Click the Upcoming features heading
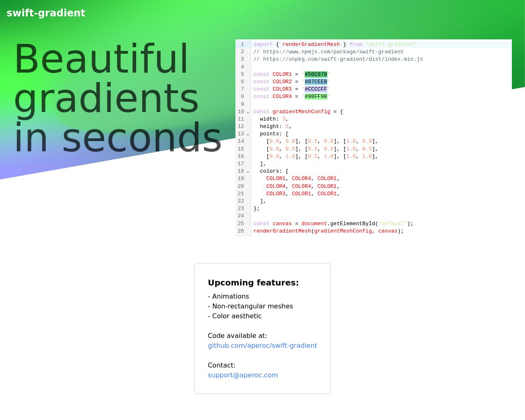The height and width of the screenshot is (420, 525). [253, 283]
